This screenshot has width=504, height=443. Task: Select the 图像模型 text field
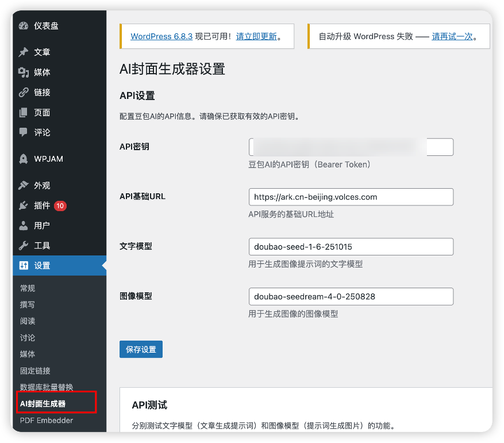pyautogui.click(x=351, y=297)
